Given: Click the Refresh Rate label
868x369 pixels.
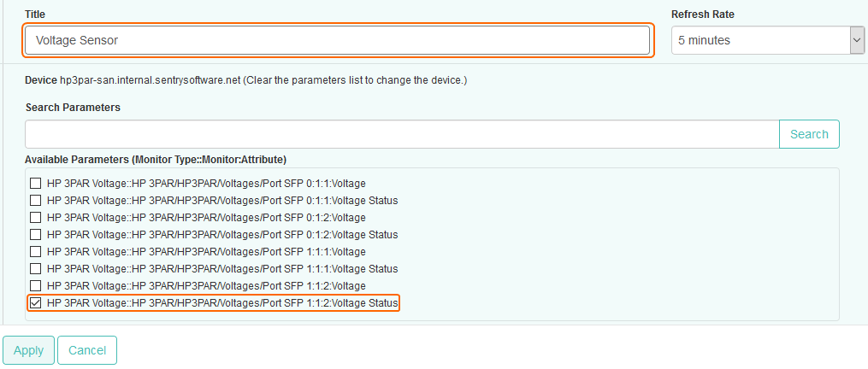Looking at the screenshot, I should (702, 15).
